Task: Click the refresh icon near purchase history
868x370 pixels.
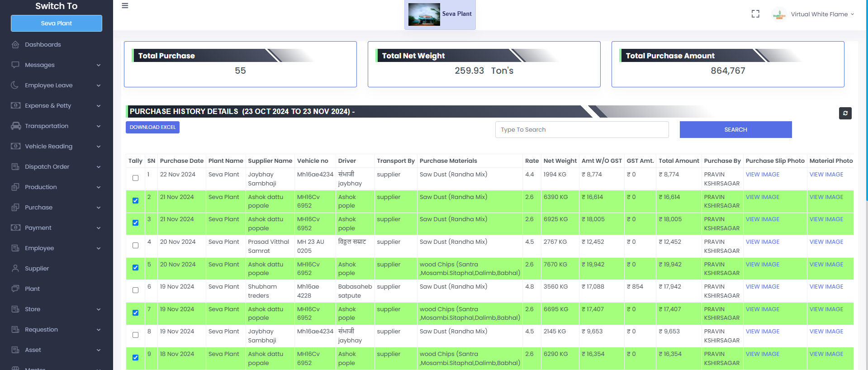Action: (845, 113)
